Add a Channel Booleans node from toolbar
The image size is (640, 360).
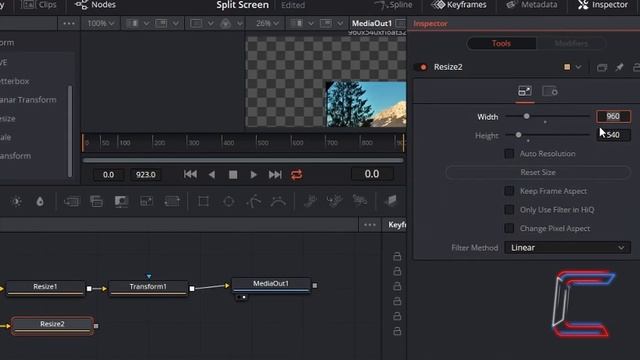(96, 201)
